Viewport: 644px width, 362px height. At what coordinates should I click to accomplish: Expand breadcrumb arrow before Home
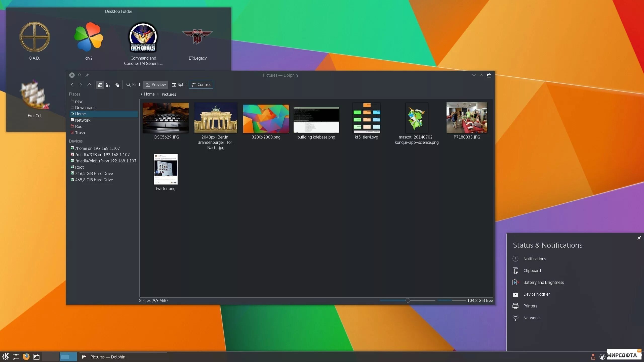[x=141, y=94]
